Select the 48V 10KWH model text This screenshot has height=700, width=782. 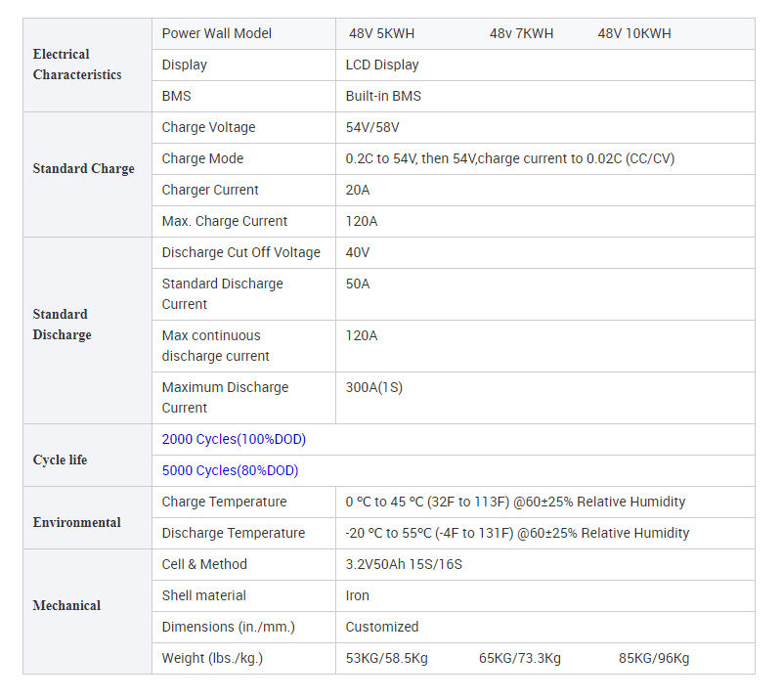(x=634, y=33)
